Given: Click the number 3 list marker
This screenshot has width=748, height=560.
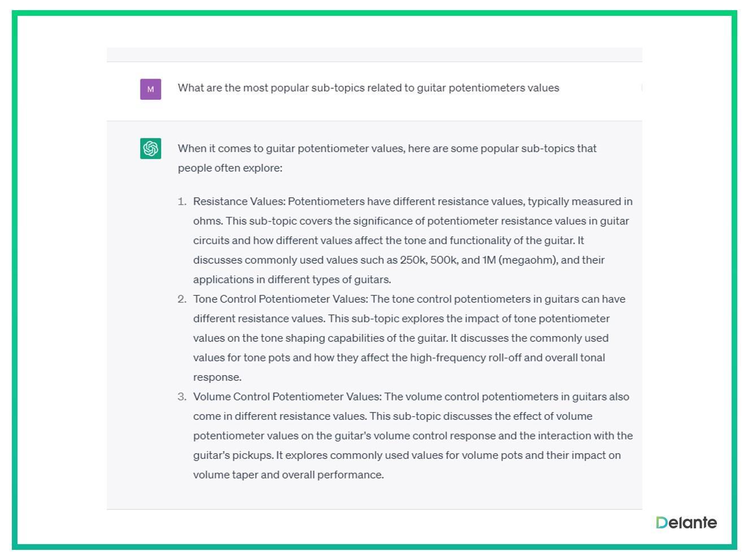Looking at the screenshot, I should 182,397.
